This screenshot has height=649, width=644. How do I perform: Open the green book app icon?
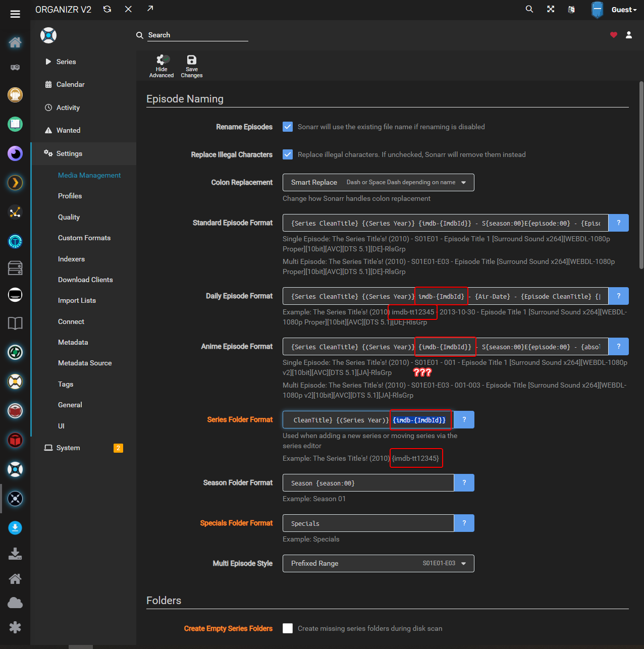[15, 124]
